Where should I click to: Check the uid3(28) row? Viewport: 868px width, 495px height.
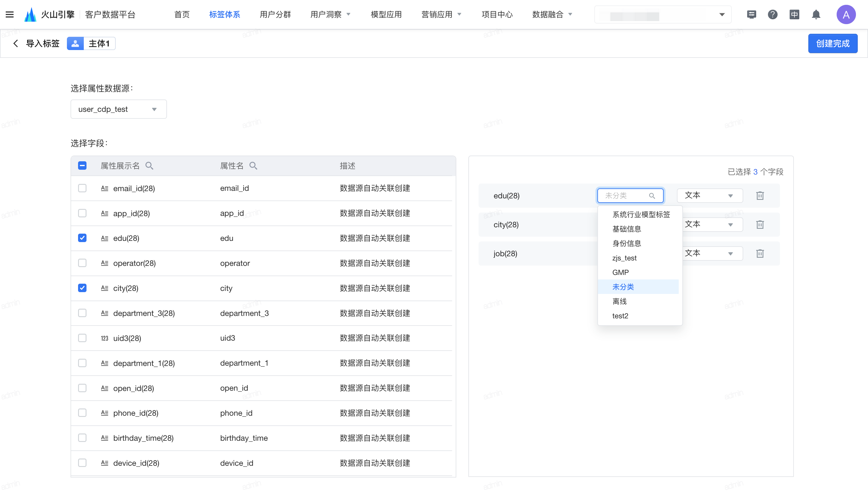click(x=82, y=338)
